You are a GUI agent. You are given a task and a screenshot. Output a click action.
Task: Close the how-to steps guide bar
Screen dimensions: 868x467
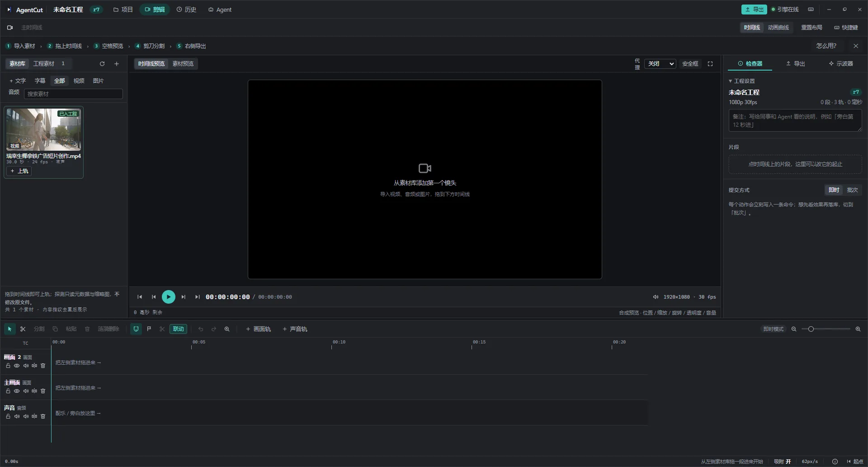tap(856, 46)
